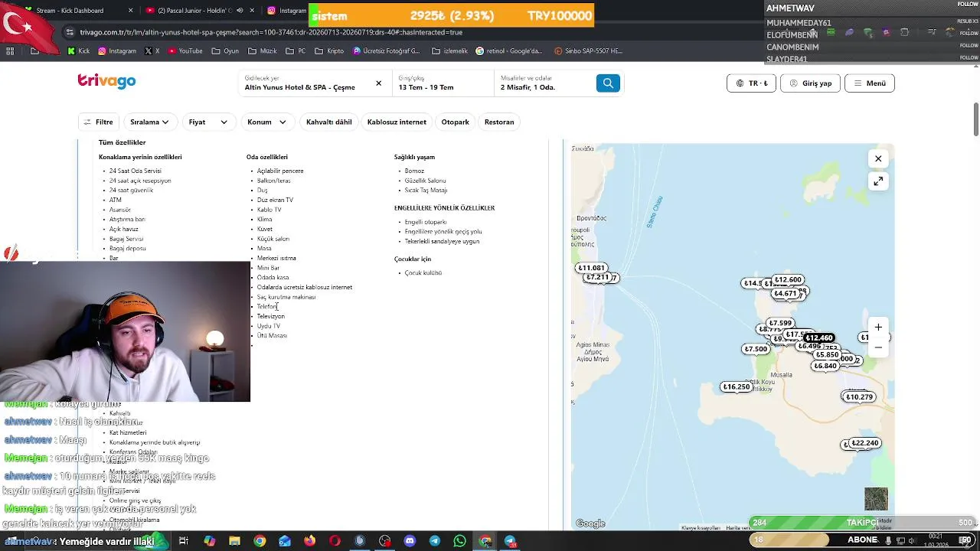This screenshot has height=551, width=980.
Task: Click the browser address bar URL
Action: (271, 32)
